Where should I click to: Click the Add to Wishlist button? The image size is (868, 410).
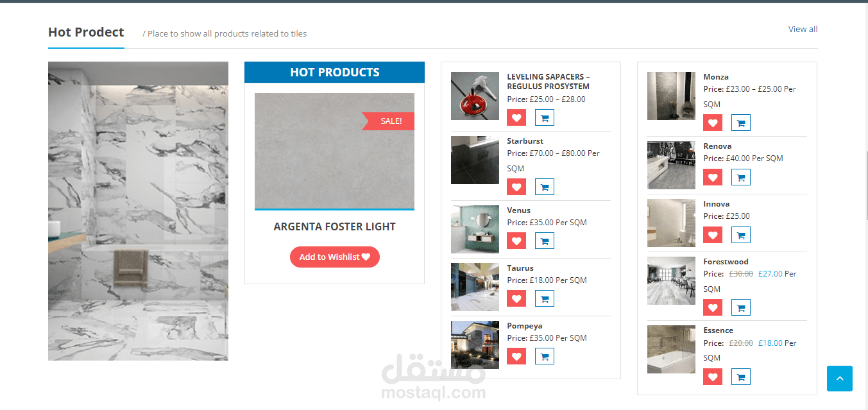point(335,257)
